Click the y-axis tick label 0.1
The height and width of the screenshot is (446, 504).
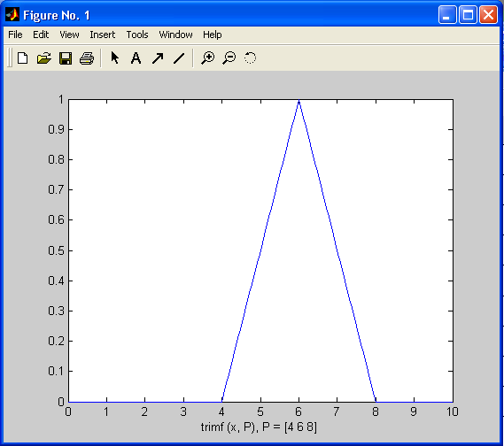click(x=56, y=371)
